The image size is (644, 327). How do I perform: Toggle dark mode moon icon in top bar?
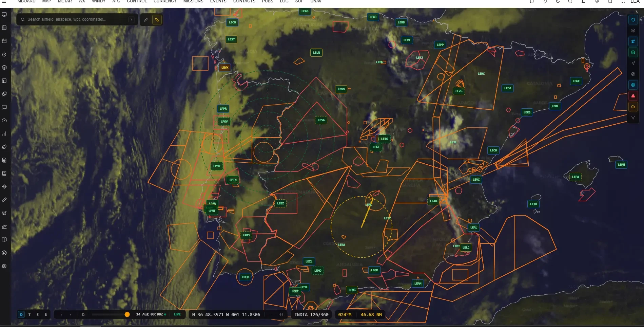pos(558,1)
